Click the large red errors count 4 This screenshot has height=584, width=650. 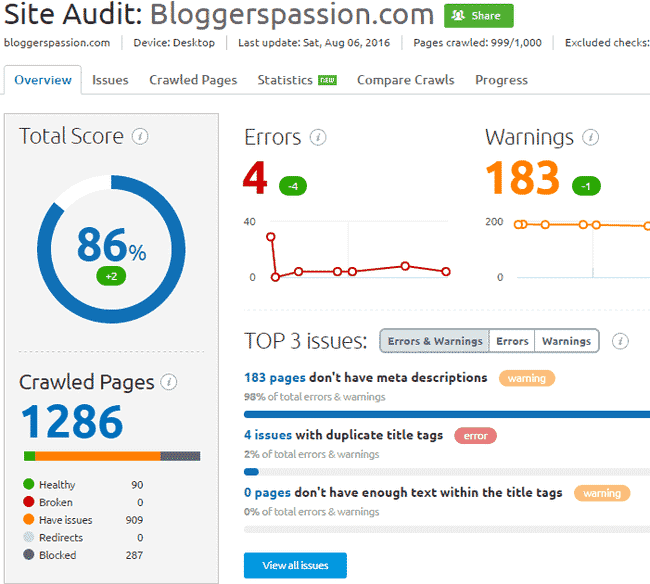point(255,178)
